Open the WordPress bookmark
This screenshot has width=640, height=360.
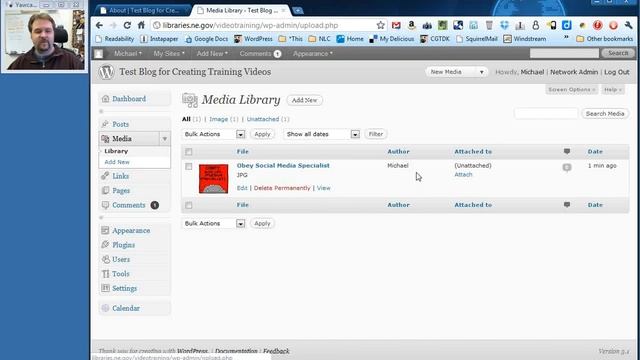coord(253,39)
